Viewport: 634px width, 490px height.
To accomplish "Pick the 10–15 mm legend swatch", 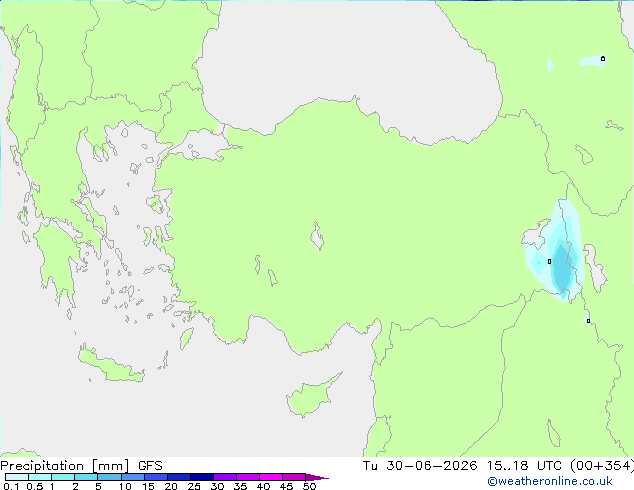I will pyautogui.click(x=133, y=477).
